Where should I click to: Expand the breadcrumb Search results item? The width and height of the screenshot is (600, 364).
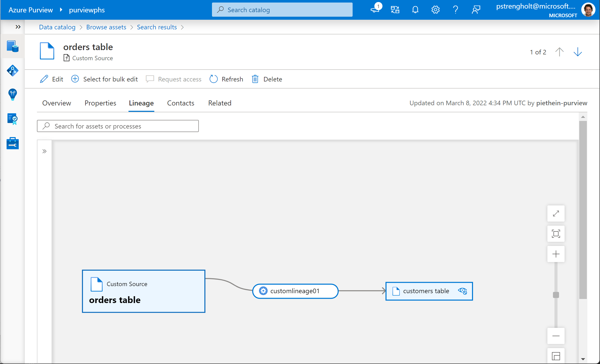pyautogui.click(x=183, y=27)
